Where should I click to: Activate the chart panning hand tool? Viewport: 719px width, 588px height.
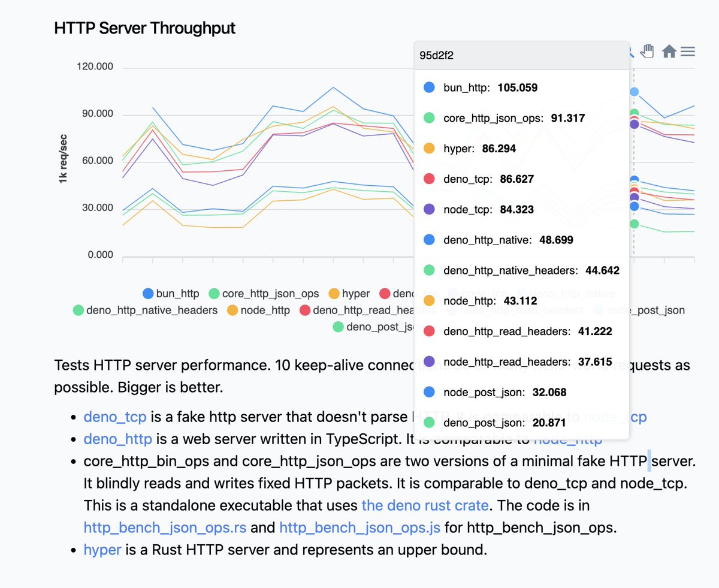(x=647, y=51)
